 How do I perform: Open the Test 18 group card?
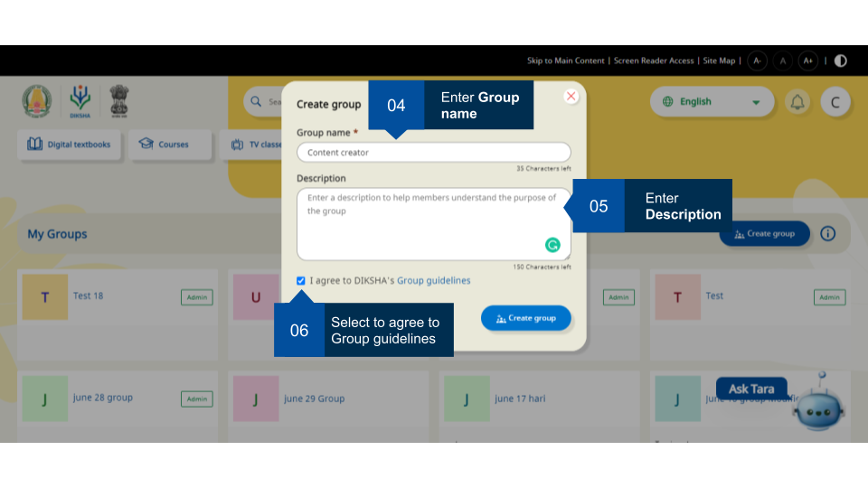[118, 297]
